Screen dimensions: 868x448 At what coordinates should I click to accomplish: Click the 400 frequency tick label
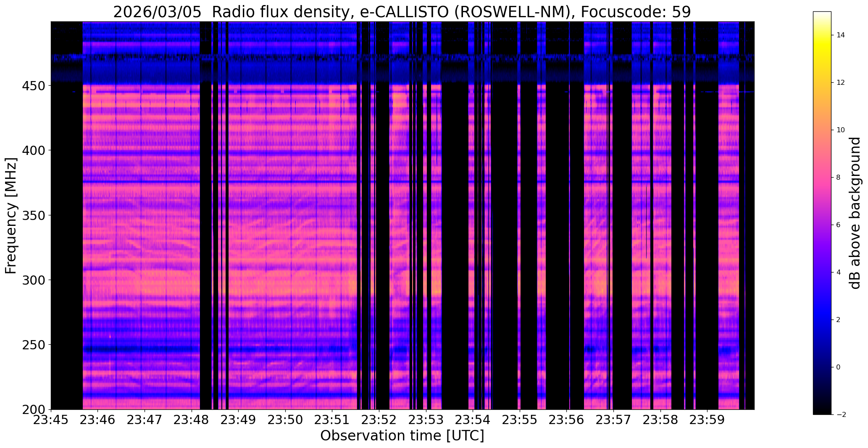pos(34,150)
